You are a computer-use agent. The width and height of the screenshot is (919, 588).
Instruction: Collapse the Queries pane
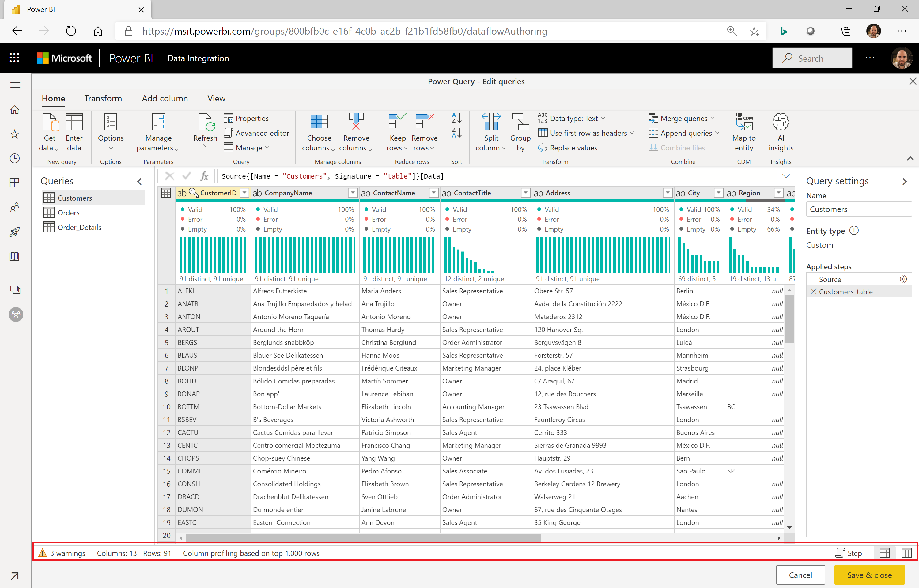click(x=139, y=181)
